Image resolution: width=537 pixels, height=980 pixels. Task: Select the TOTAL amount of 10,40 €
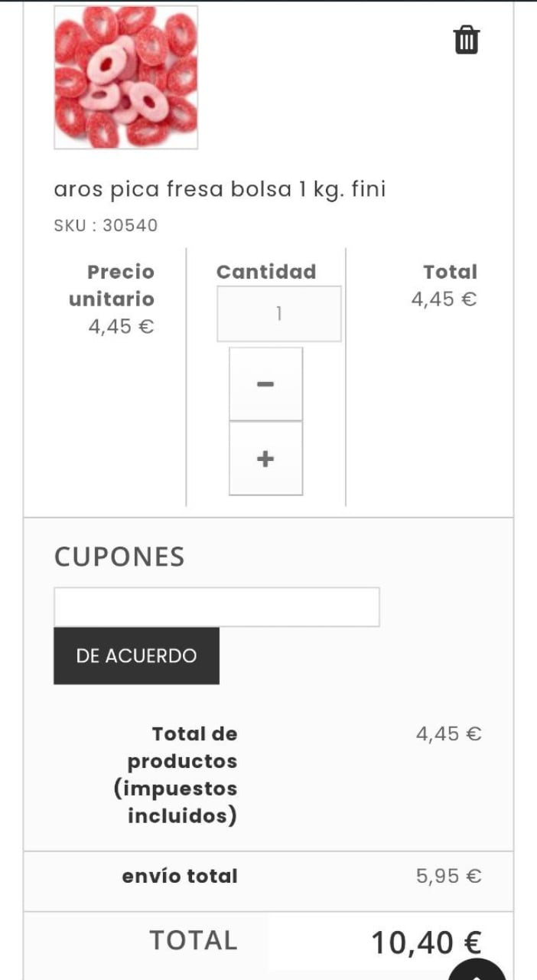pos(427,940)
